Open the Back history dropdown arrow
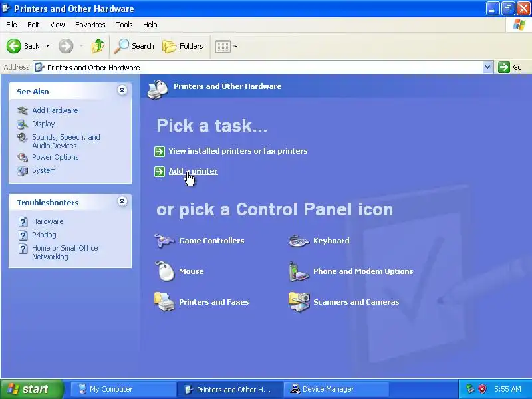 47,46
